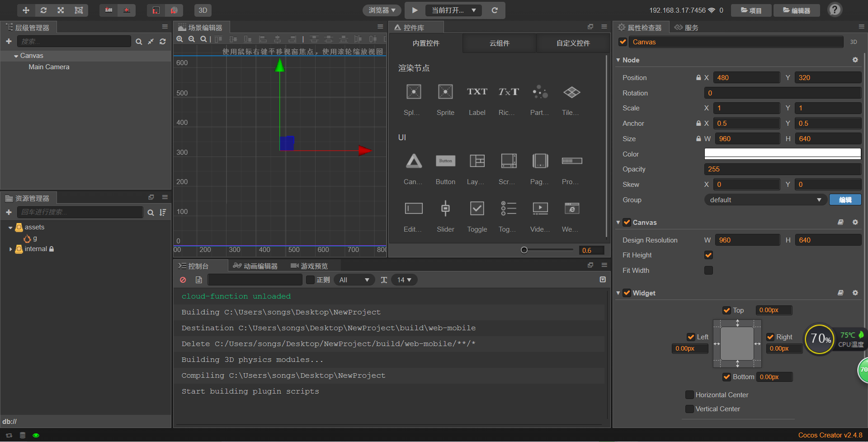Open the console All filter dropdown
Viewport: 868px width, 442px height.
point(354,280)
